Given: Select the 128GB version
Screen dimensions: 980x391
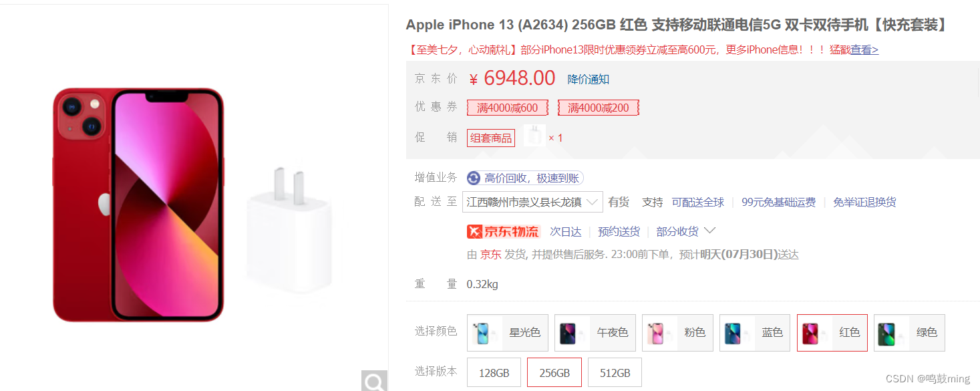Looking at the screenshot, I should click(x=494, y=372).
